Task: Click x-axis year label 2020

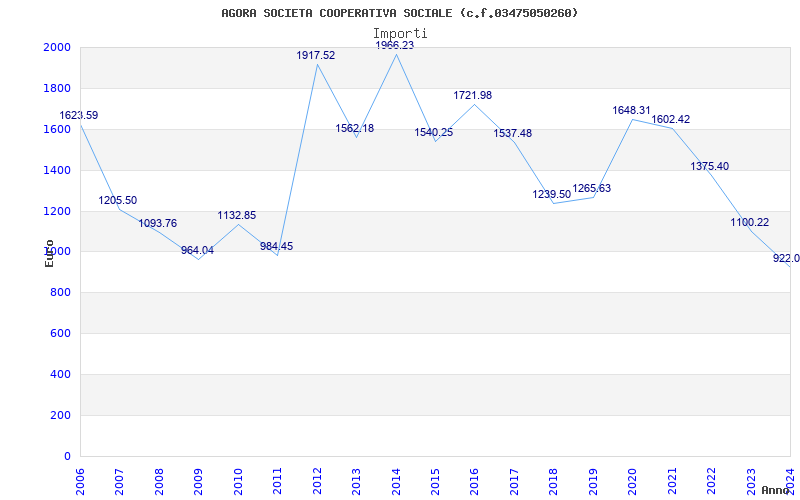Action: click(633, 482)
